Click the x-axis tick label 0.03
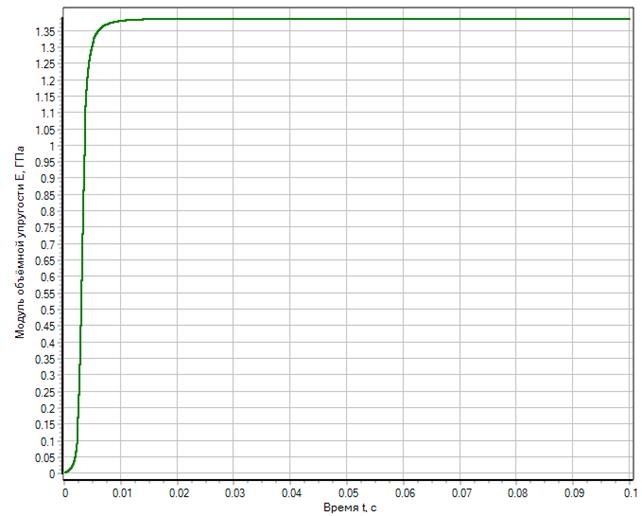Image resolution: width=642 pixels, height=516 pixels. 235,493
